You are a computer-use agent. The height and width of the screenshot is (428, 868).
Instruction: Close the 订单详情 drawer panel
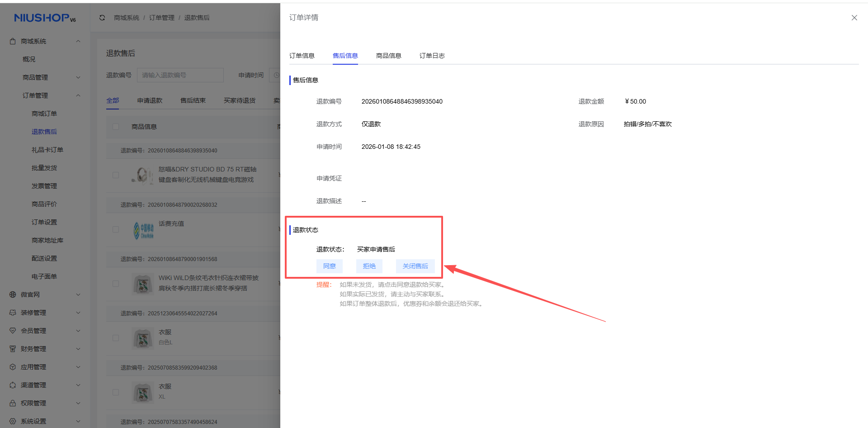tap(854, 18)
